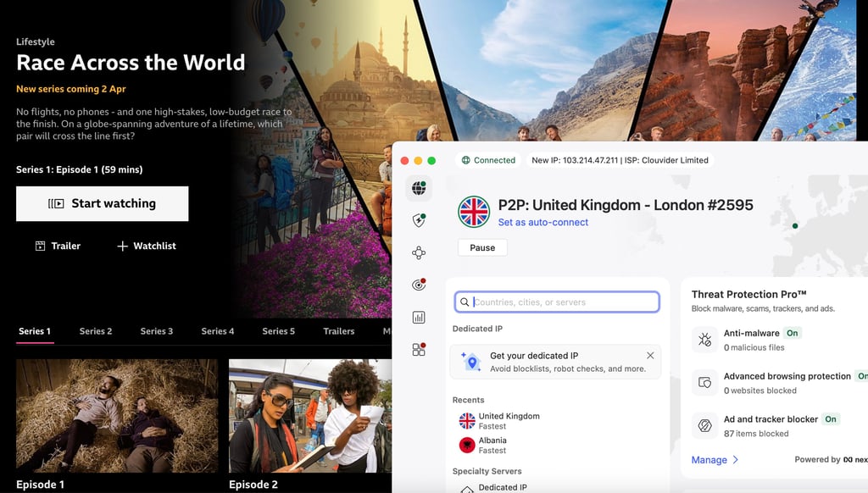Open statistics bar chart icon in sidebar
Image resolution: width=868 pixels, height=493 pixels.
pos(419,317)
